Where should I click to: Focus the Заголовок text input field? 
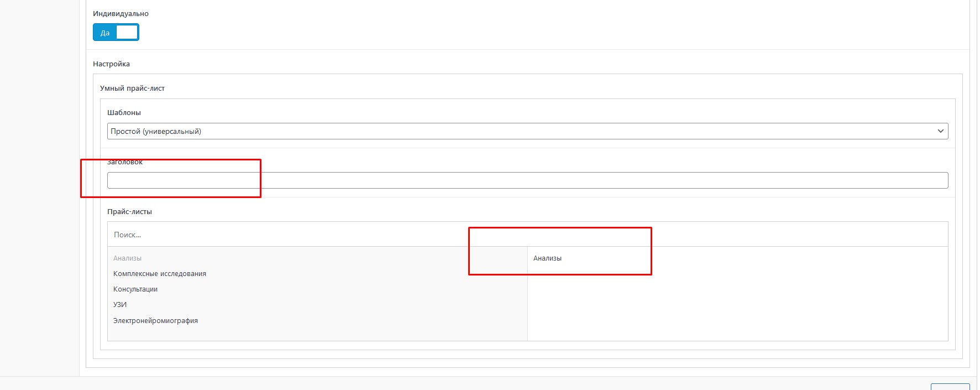pyautogui.click(x=527, y=180)
